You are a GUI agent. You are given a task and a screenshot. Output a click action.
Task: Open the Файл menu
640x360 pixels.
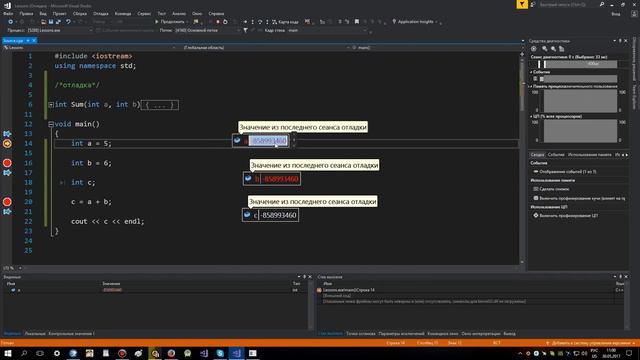(x=8, y=13)
